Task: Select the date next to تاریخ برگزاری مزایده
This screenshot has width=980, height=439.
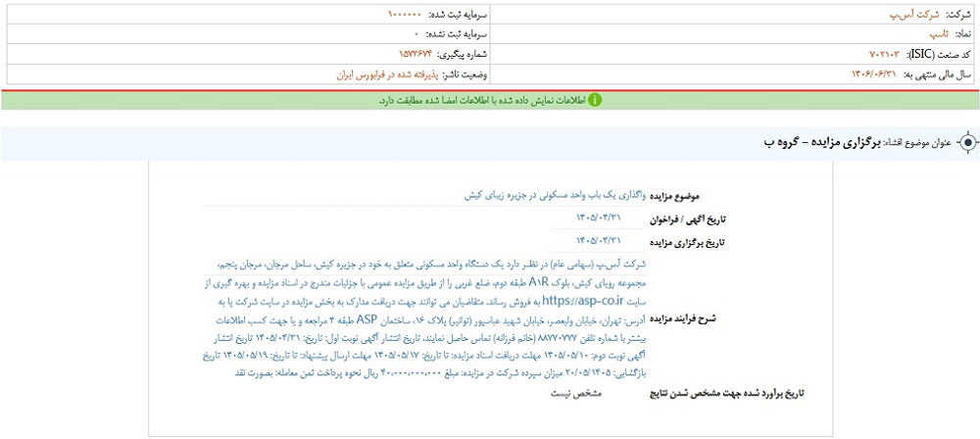Action: [x=599, y=240]
